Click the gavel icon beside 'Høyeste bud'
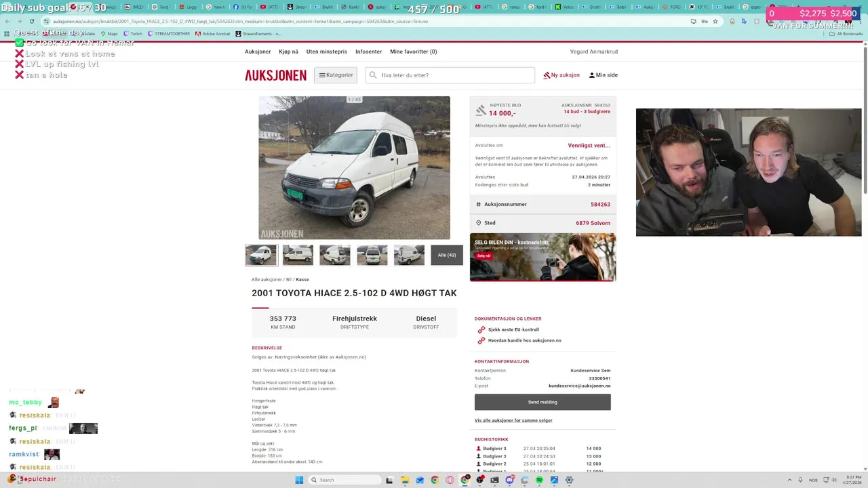The width and height of the screenshot is (868, 488). 481,110
